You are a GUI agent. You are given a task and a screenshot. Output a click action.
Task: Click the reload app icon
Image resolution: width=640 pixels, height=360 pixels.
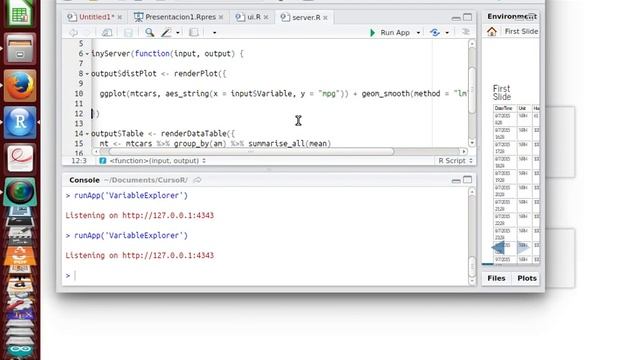tap(435, 32)
